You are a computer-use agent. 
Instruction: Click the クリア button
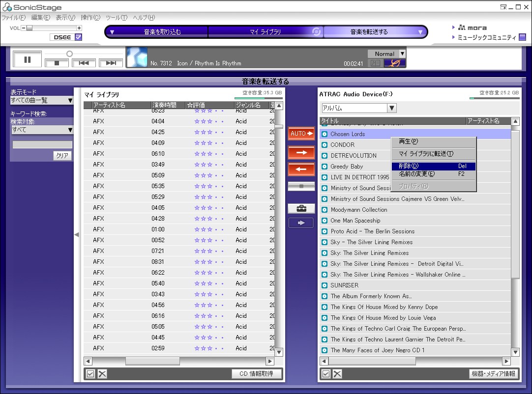[x=62, y=155]
